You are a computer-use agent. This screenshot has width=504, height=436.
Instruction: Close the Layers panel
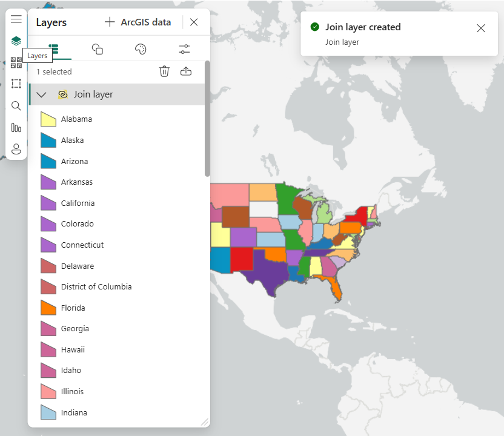(x=194, y=22)
